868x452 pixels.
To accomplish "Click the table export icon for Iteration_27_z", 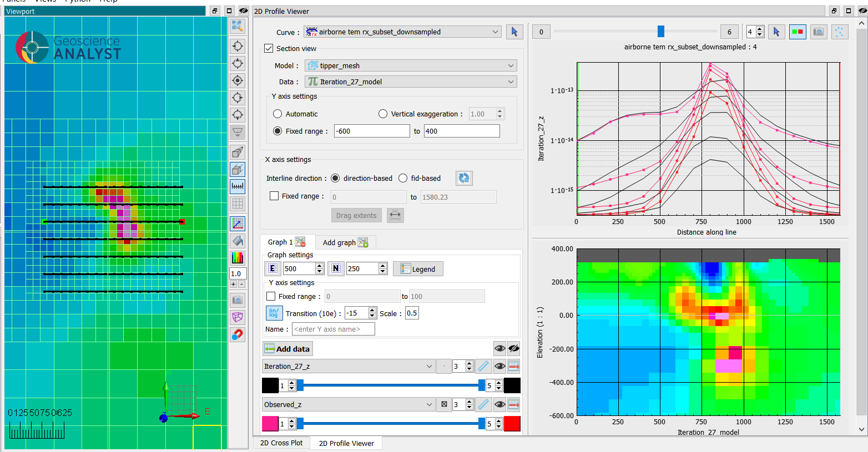I will click(x=513, y=366).
